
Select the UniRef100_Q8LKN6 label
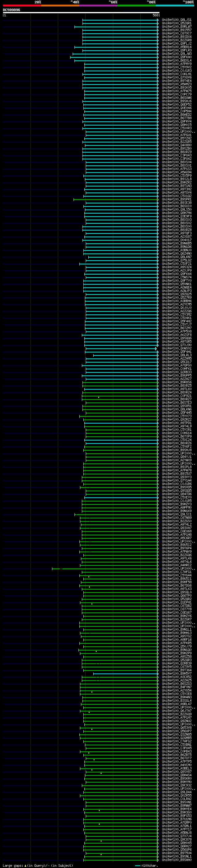pyautogui.click(x=177, y=410)
